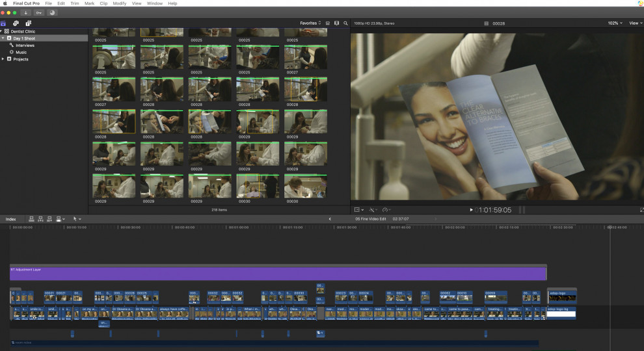Select the Projects folder

click(x=21, y=59)
